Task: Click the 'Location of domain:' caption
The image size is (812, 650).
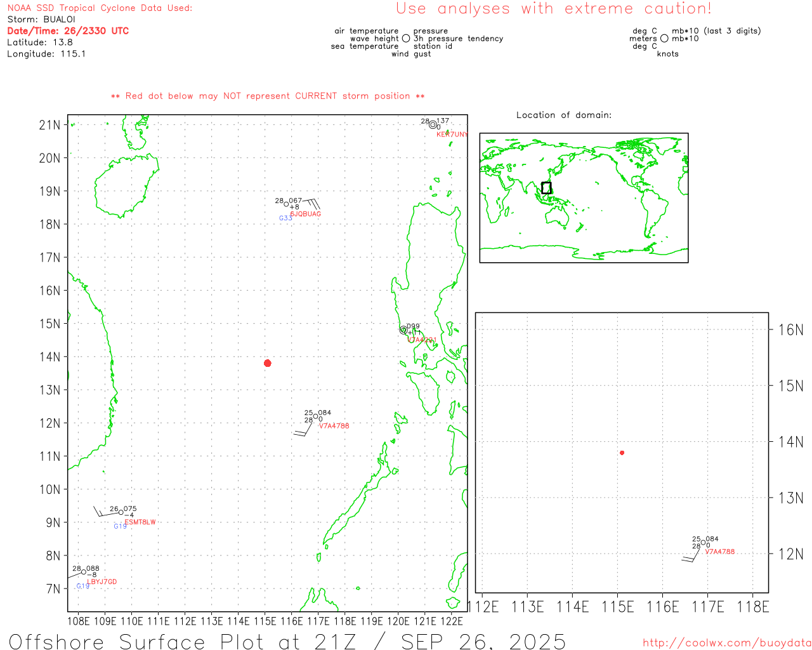Action: (564, 115)
